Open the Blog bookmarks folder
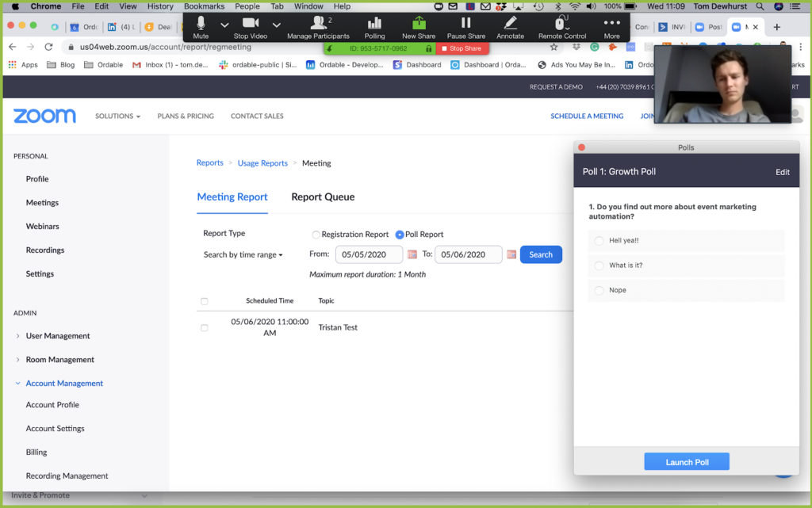812x508 pixels. 60,65
